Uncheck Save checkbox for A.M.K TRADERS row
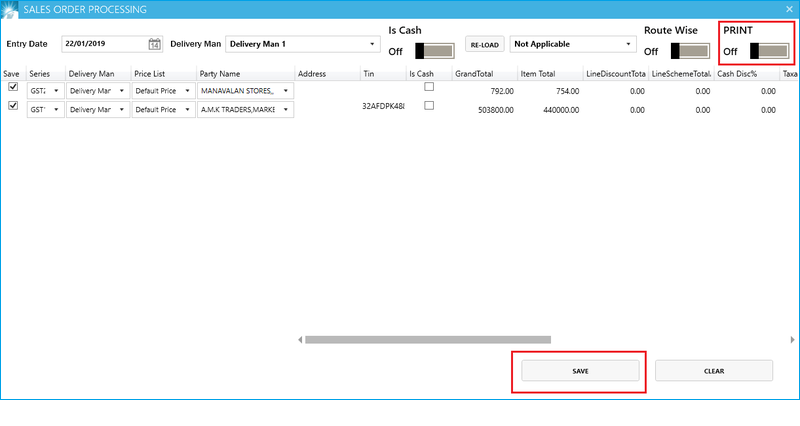 point(13,106)
